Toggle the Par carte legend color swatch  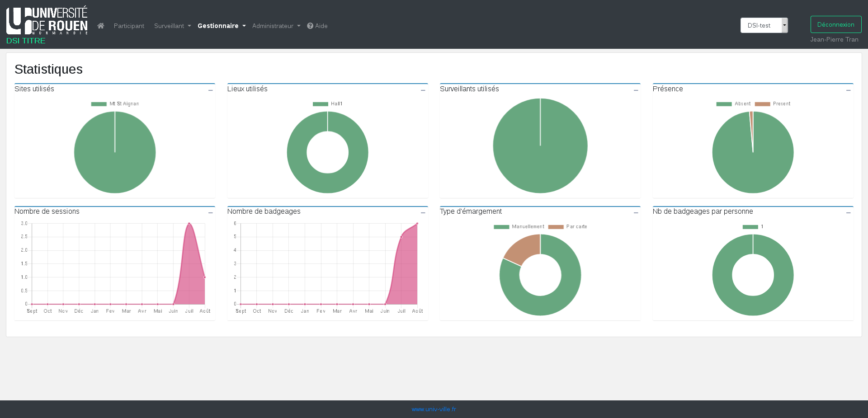coord(556,227)
